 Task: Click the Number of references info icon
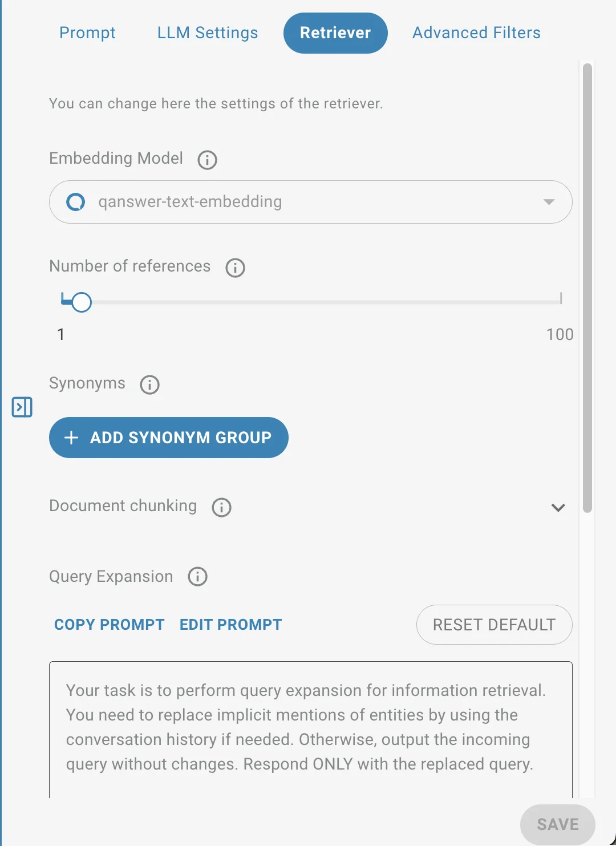point(235,268)
